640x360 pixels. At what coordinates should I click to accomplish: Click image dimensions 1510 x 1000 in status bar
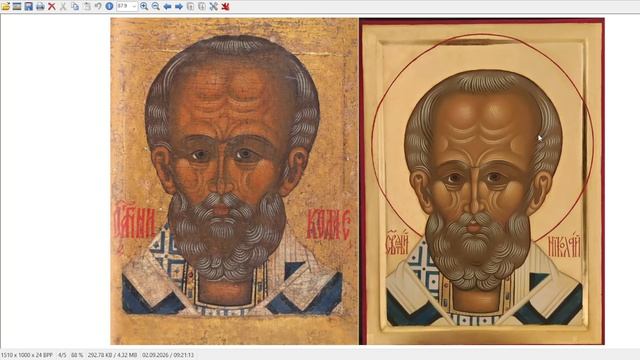(27, 355)
